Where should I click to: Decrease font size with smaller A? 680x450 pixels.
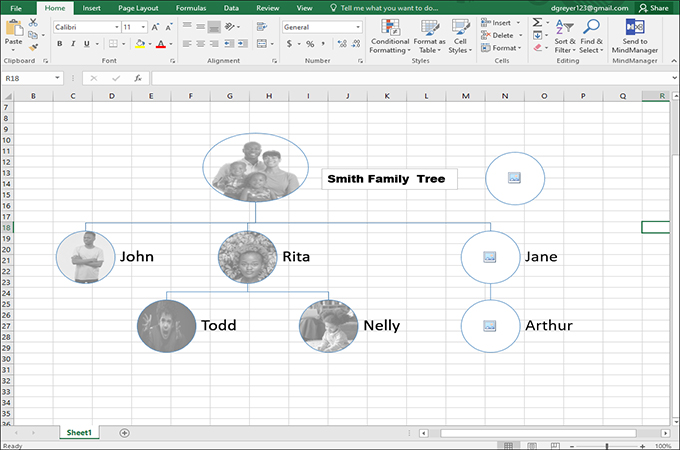click(169, 27)
